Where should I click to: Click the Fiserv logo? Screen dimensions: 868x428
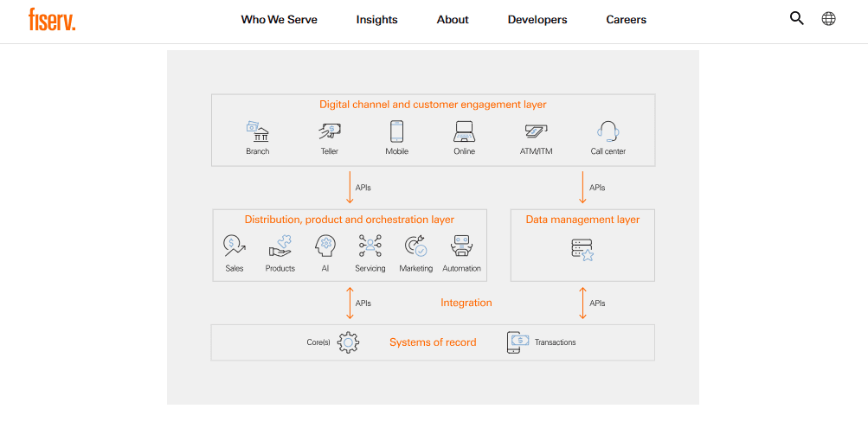(52, 19)
